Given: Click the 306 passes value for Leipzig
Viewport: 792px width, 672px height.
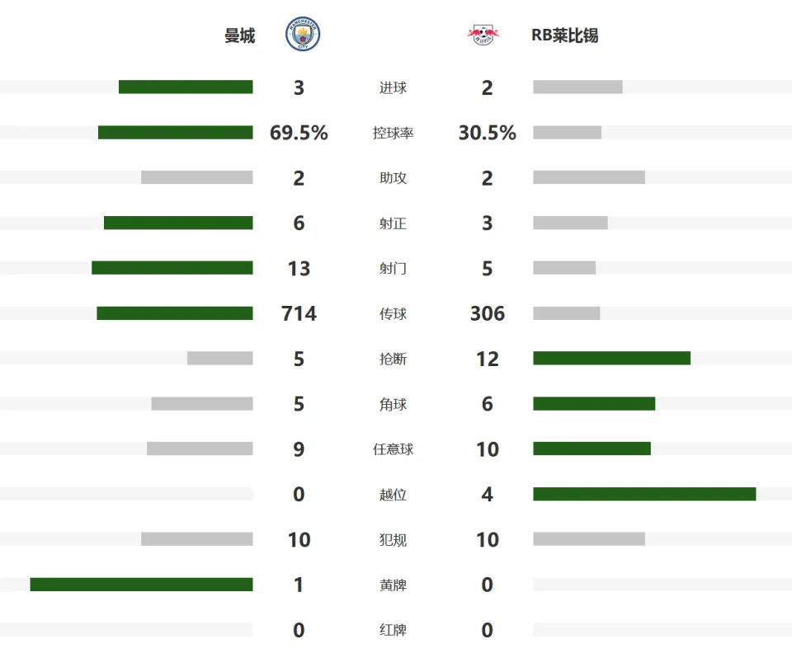Looking at the screenshot, I should 487,313.
